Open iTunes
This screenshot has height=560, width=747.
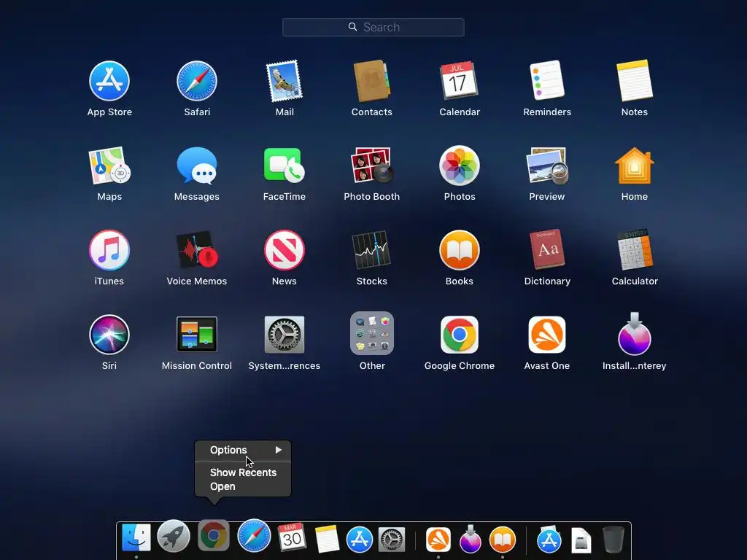point(109,250)
